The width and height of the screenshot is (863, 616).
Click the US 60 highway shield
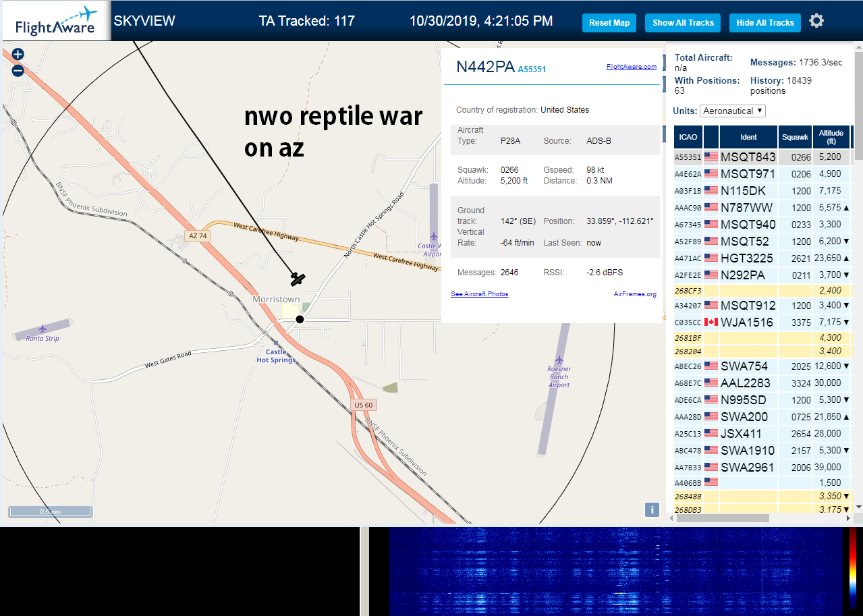click(363, 405)
